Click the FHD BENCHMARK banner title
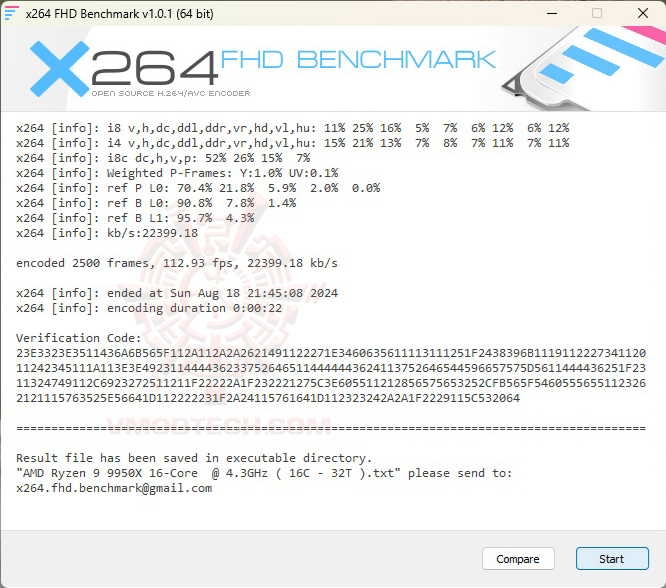Viewport: 666px width, 588px height. [x=358, y=59]
